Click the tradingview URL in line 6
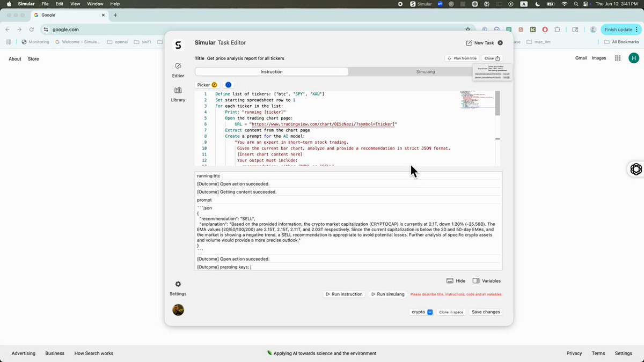The image size is (644, 362). click(323, 124)
